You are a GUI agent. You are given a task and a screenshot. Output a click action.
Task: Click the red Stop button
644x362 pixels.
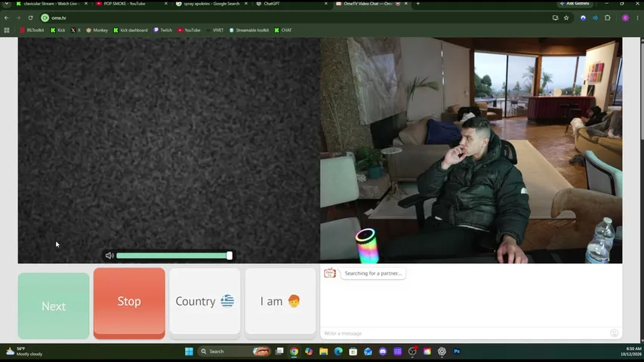point(129,303)
